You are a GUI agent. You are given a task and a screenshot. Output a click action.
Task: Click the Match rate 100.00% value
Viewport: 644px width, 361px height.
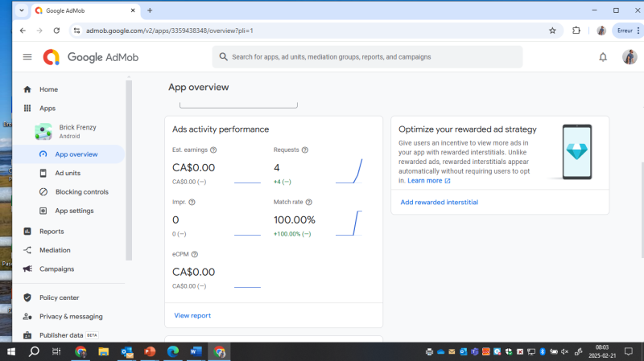point(295,220)
